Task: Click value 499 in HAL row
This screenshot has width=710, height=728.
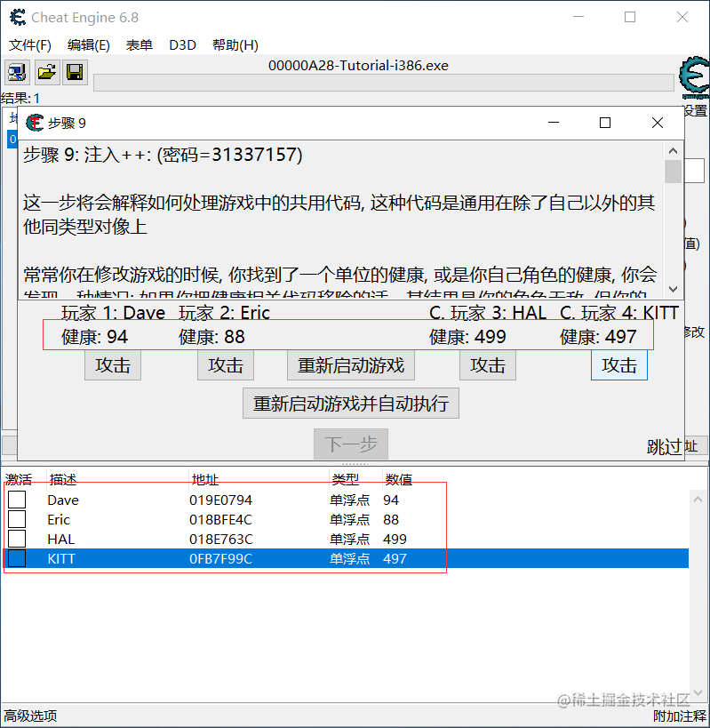Action: [x=395, y=539]
